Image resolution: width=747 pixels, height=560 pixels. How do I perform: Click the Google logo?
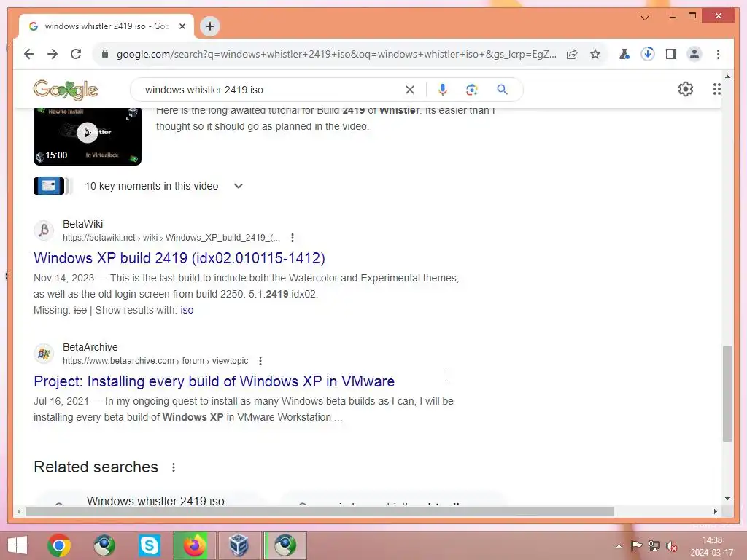point(65,90)
